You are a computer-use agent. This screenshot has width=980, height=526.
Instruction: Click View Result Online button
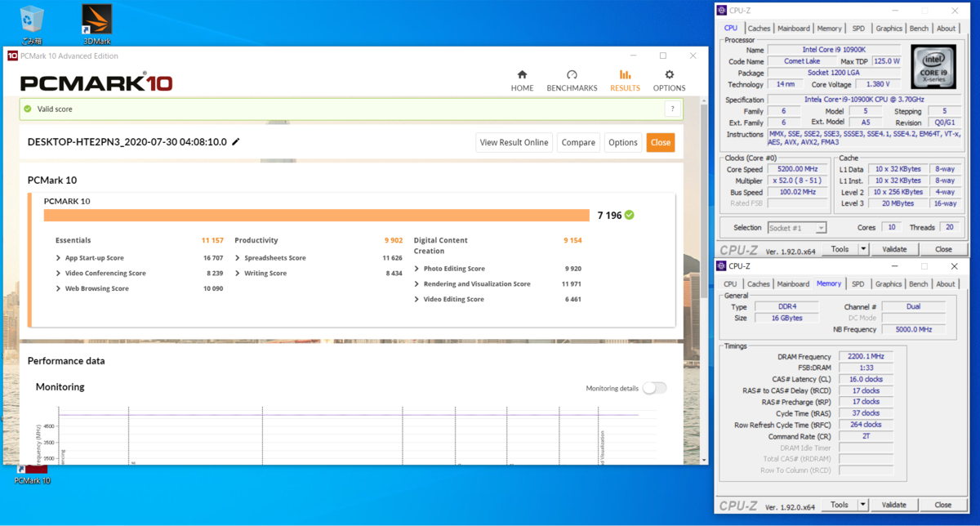click(514, 142)
